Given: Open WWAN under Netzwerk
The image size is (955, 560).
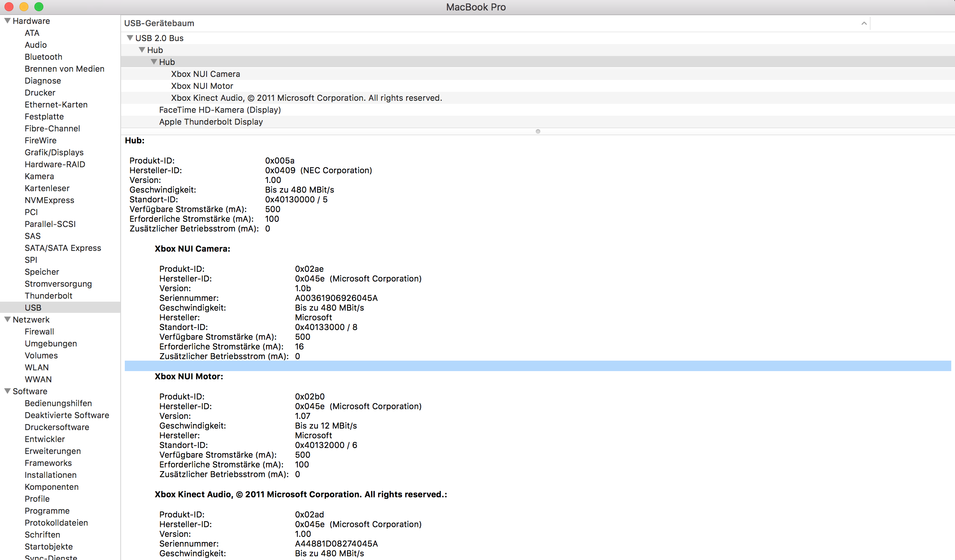Looking at the screenshot, I should pos(38,379).
